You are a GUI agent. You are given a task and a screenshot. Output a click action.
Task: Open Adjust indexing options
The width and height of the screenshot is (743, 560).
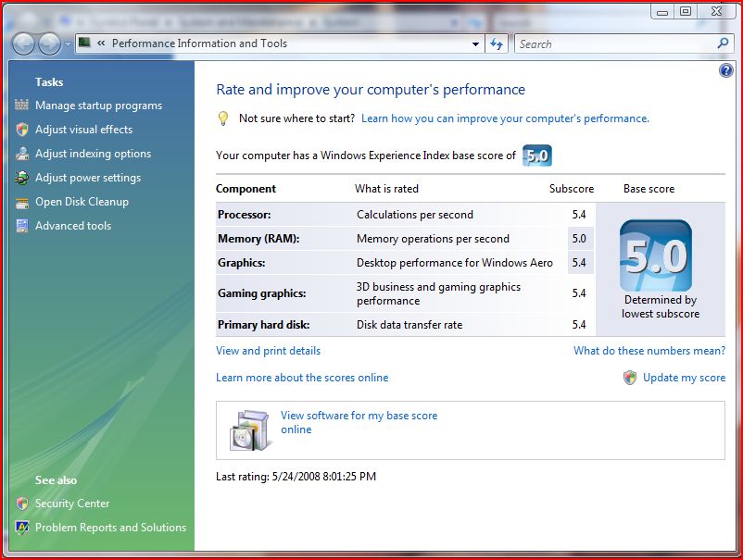[93, 154]
